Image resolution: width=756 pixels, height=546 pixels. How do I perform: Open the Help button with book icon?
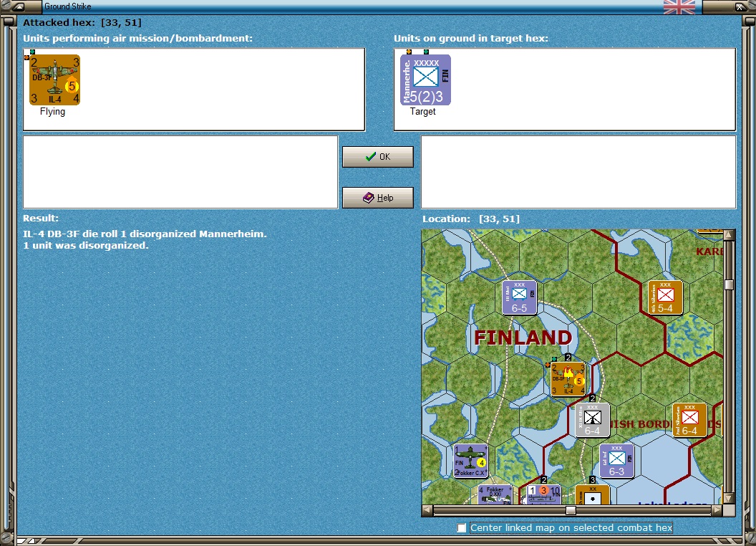coord(377,198)
